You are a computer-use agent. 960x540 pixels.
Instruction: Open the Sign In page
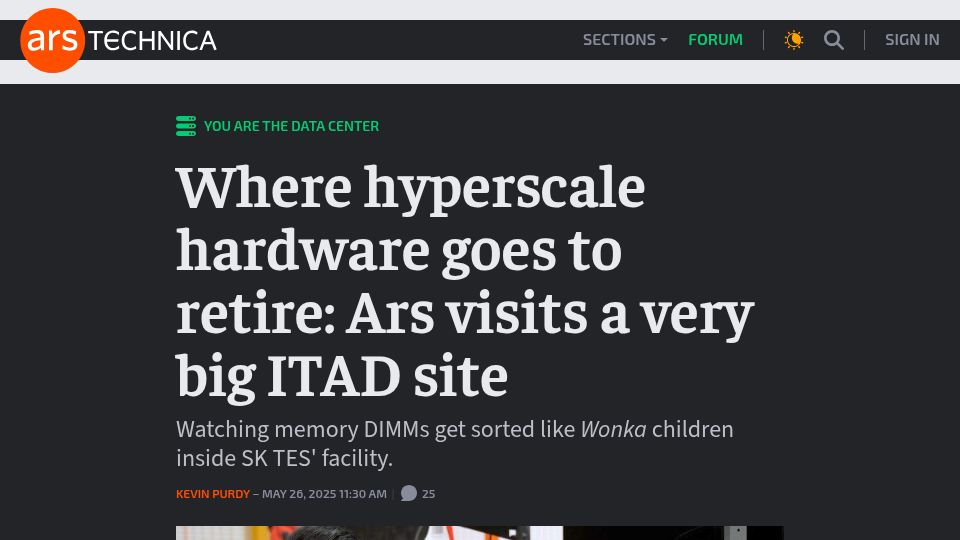click(912, 40)
